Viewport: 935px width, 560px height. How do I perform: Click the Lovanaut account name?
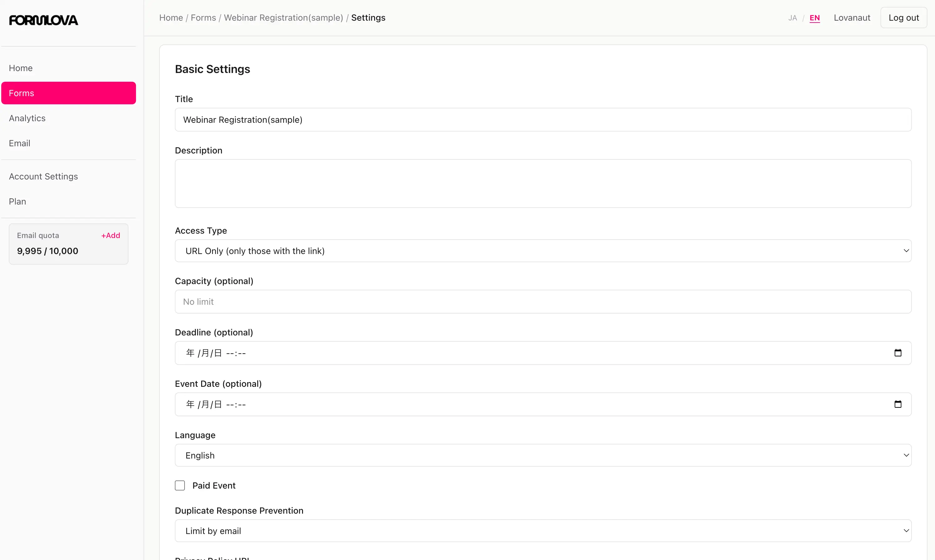852,18
